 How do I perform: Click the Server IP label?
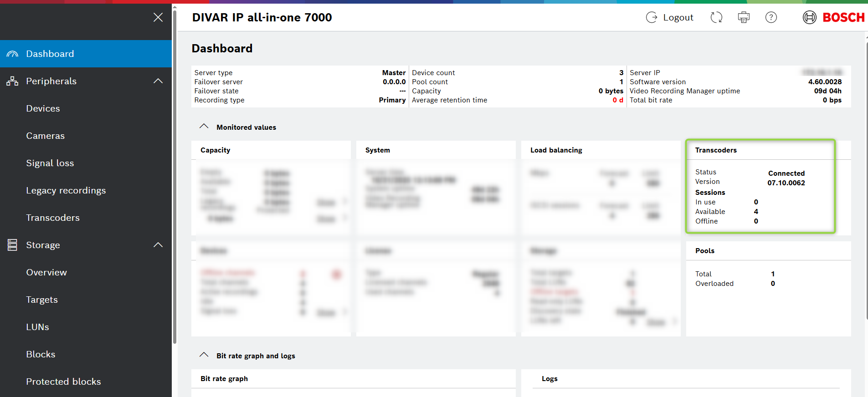[x=645, y=73]
